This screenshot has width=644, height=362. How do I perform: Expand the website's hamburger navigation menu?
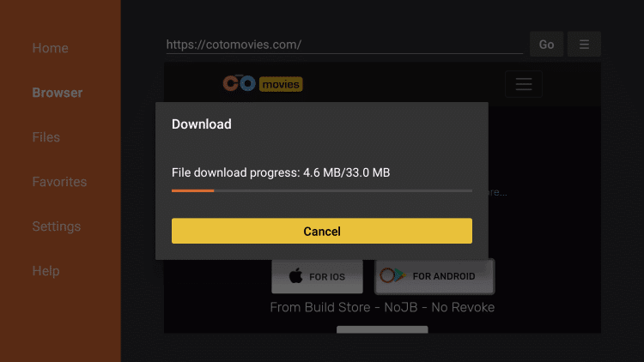click(524, 84)
